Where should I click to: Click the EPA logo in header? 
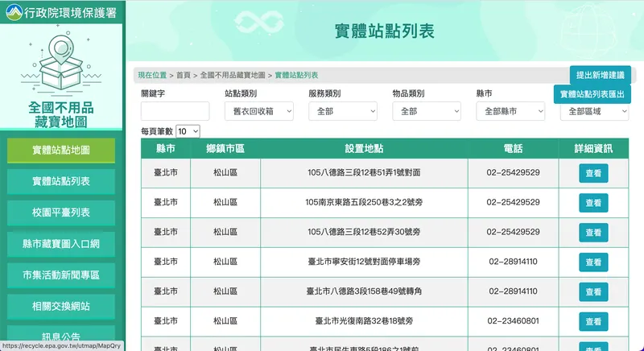point(14,12)
